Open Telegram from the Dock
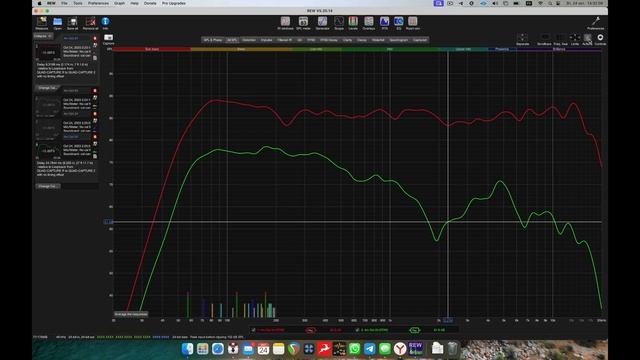The width and height of the screenshot is (640, 360). tap(370, 349)
